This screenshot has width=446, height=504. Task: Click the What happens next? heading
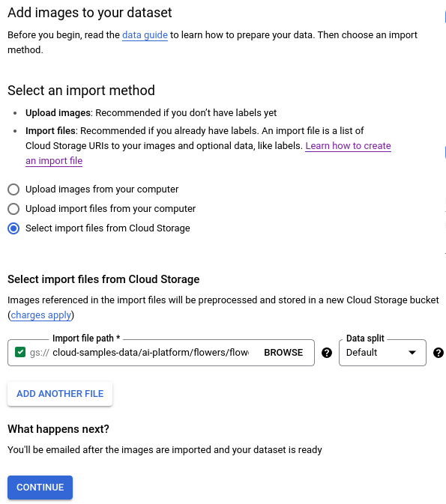coord(58,429)
